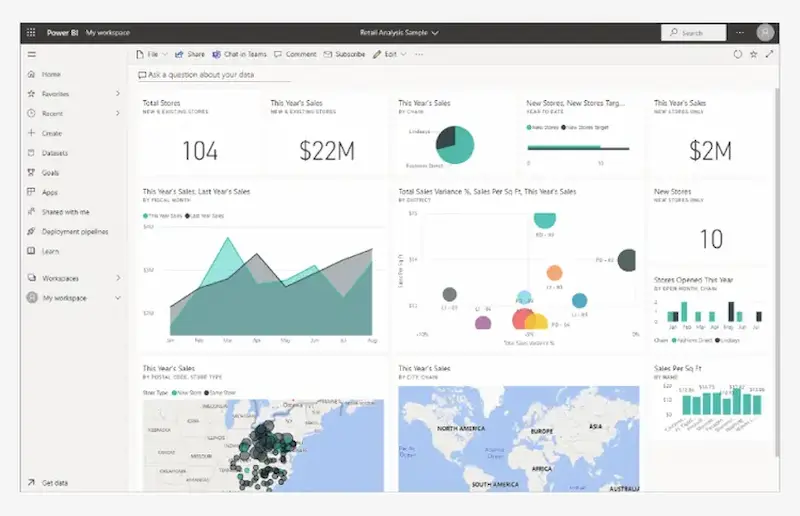Enter full screen mode via arrows icon
This screenshot has width=800, height=516.
769,54
